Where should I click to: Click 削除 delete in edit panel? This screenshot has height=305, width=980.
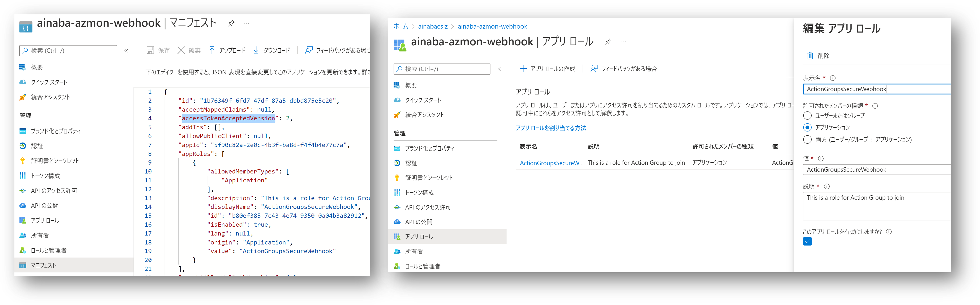[x=818, y=56]
